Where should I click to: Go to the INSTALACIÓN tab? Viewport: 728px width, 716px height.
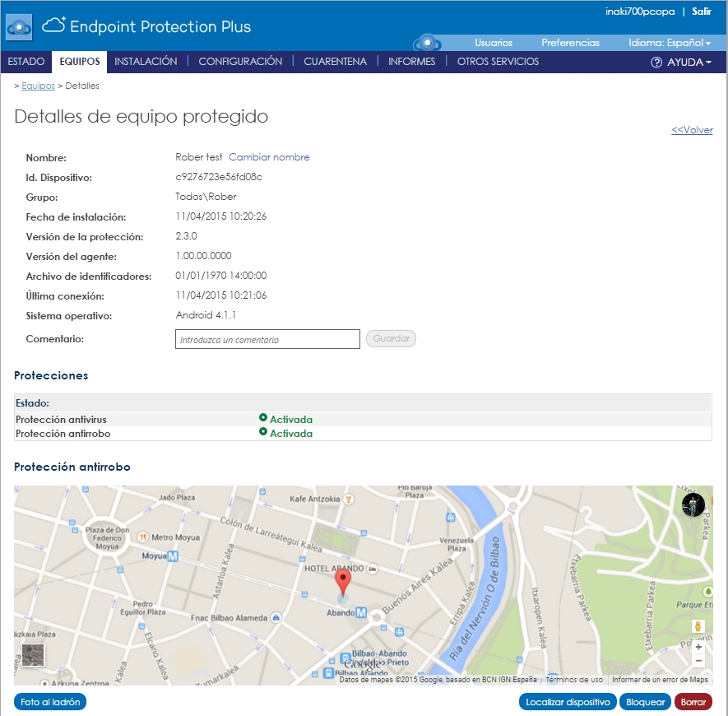(x=146, y=62)
